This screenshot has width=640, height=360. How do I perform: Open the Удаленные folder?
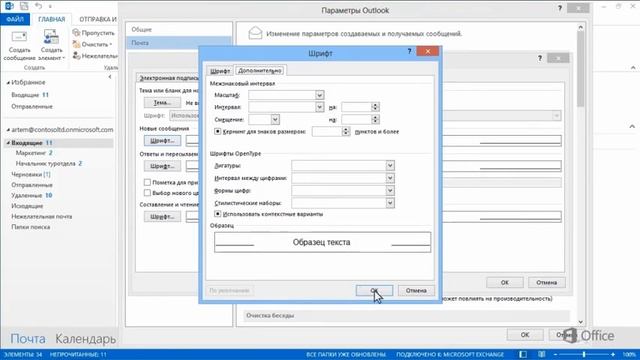click(x=31, y=195)
